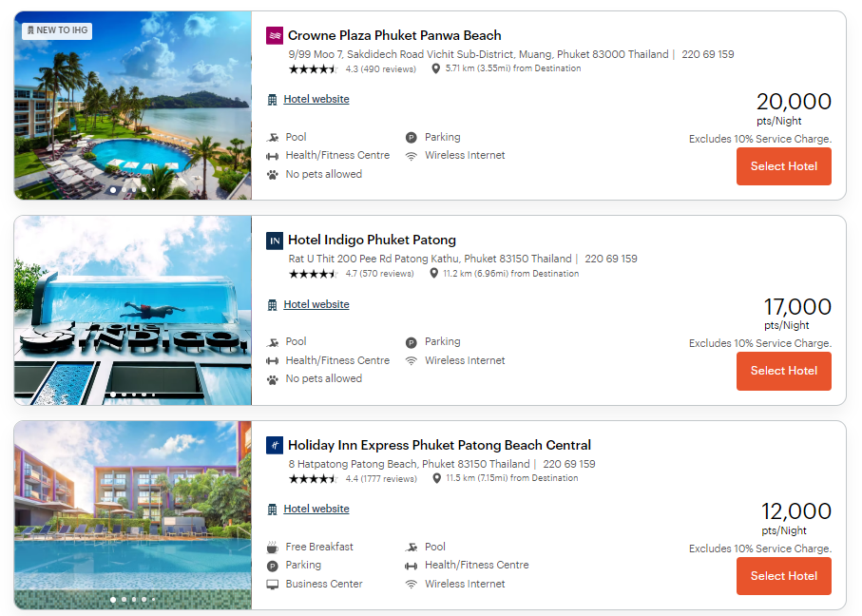Click the No pets allowed icon under Hotel Indigo

(x=272, y=378)
